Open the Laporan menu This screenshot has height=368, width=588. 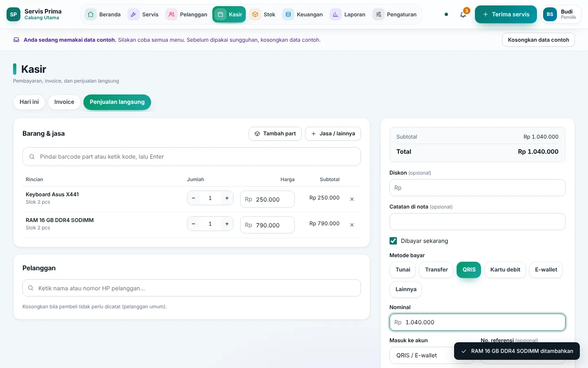pyautogui.click(x=348, y=14)
